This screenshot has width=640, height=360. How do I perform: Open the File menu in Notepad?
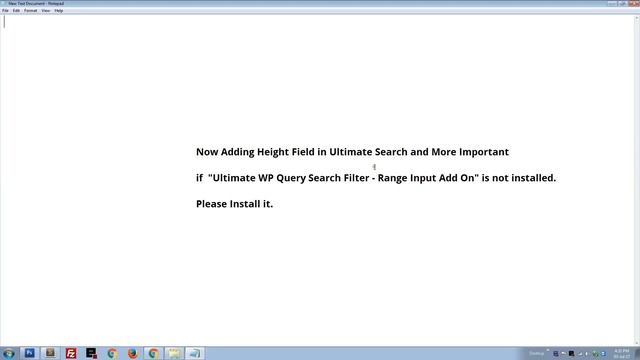[5, 11]
